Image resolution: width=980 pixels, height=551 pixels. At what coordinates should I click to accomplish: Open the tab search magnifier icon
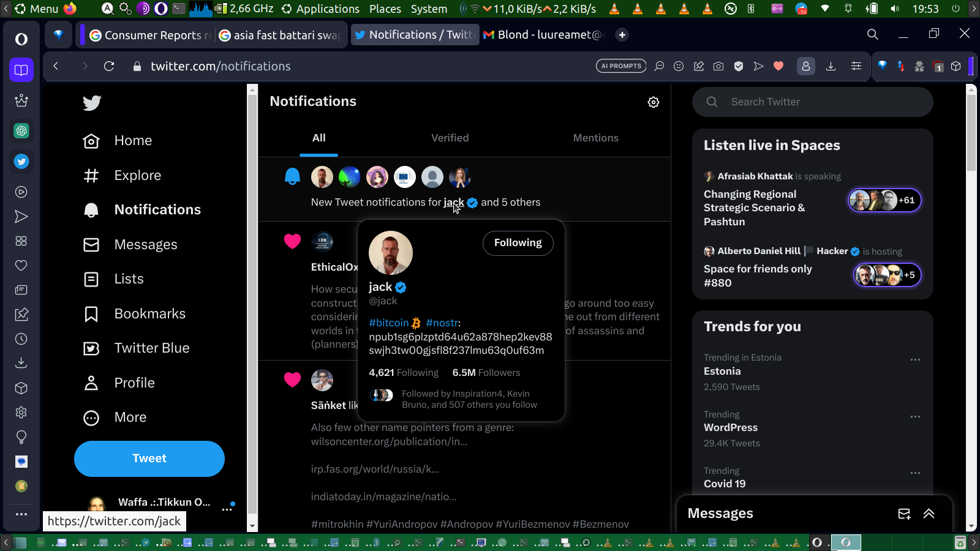point(873,34)
